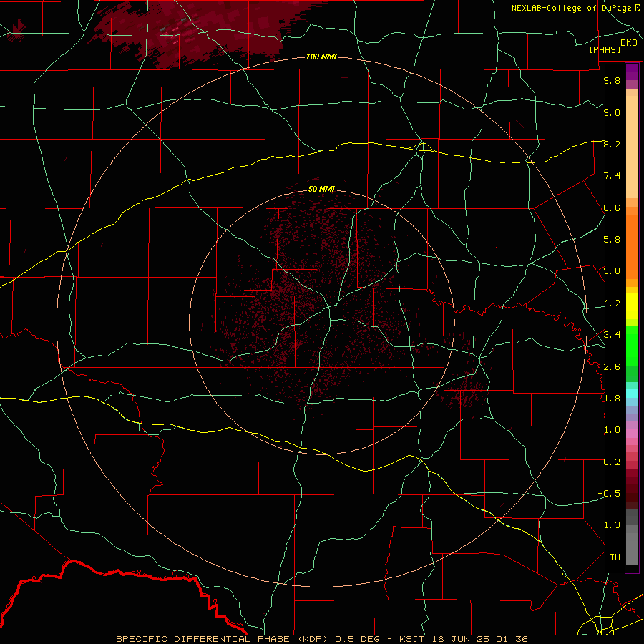
Task: Pick the yellow segment of the color bar
Action: tap(632, 306)
